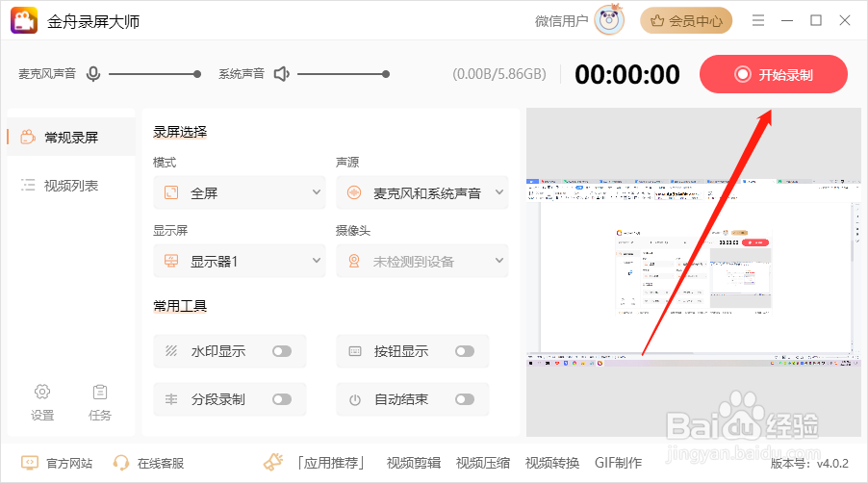Open the 官方网站 link

point(68,463)
